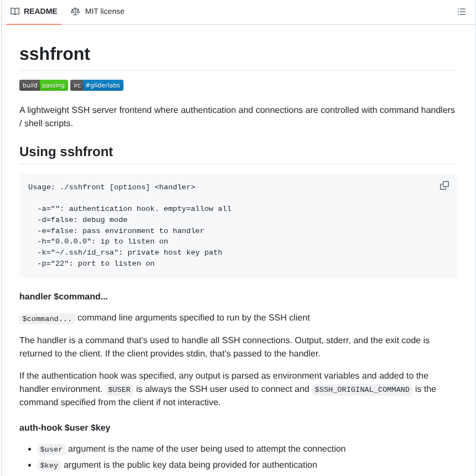
Task: Click the irc #gliderlabs badge
Action: (97, 85)
